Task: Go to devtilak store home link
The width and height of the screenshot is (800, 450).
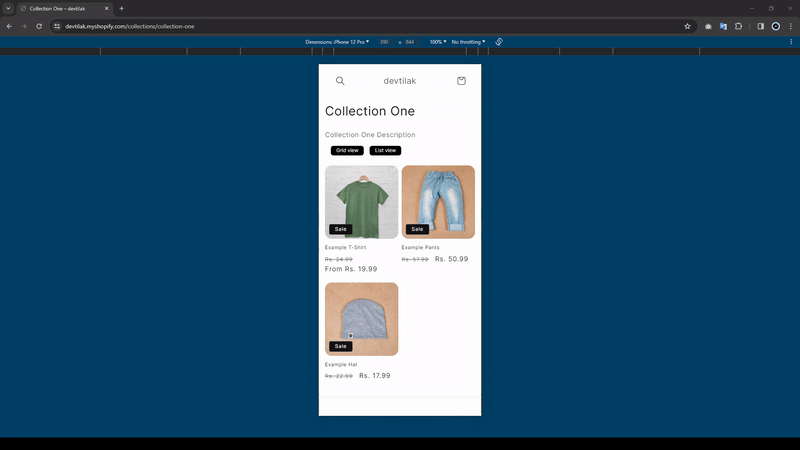Action: click(400, 81)
